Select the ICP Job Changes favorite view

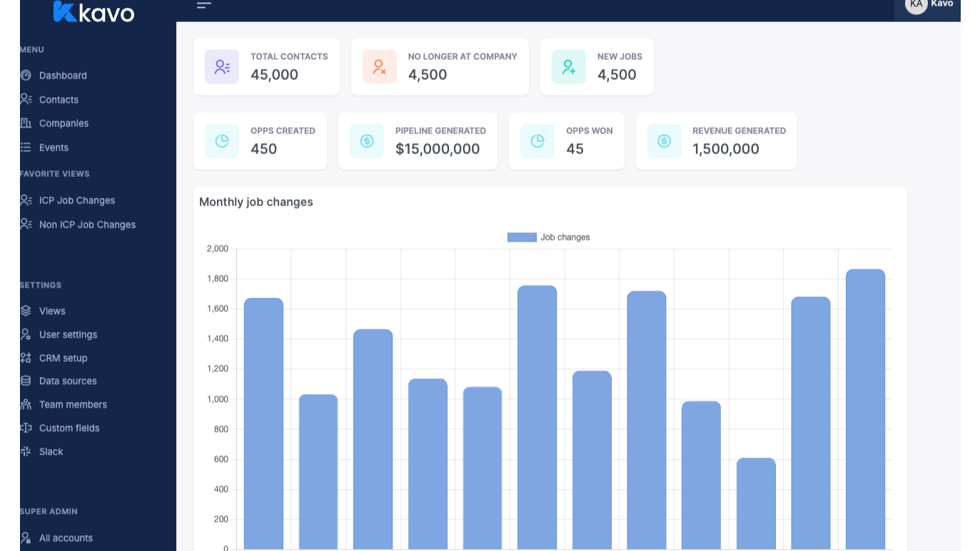click(76, 200)
